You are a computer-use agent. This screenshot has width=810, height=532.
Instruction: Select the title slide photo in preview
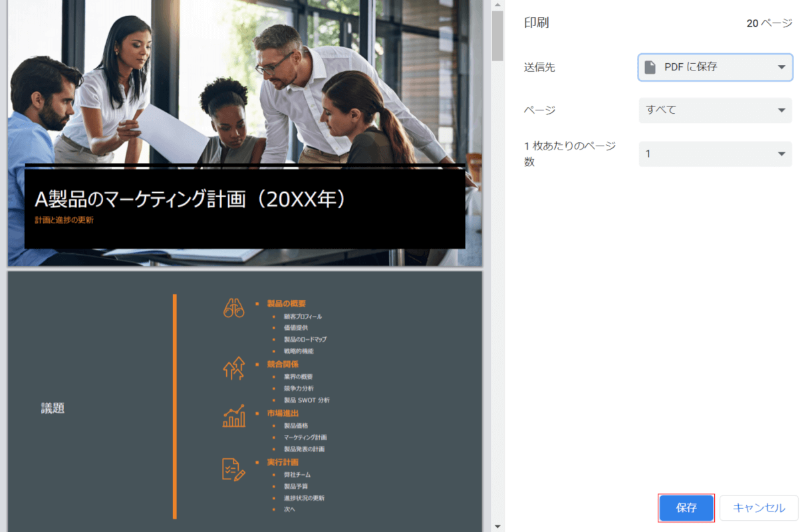coord(245,80)
